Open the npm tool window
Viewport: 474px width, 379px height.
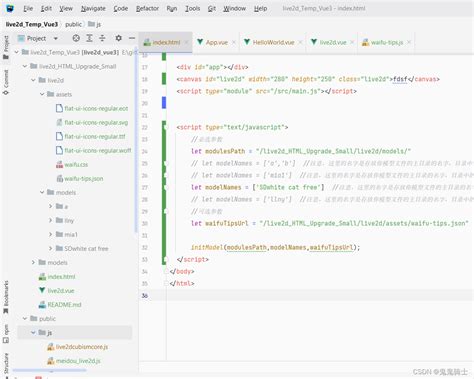tap(6, 334)
